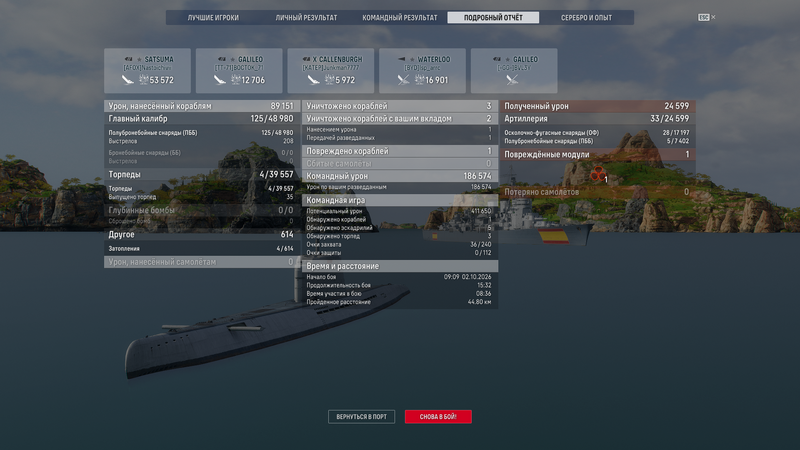
Task: Click the Передачей разведданных row
Action: 400,138
